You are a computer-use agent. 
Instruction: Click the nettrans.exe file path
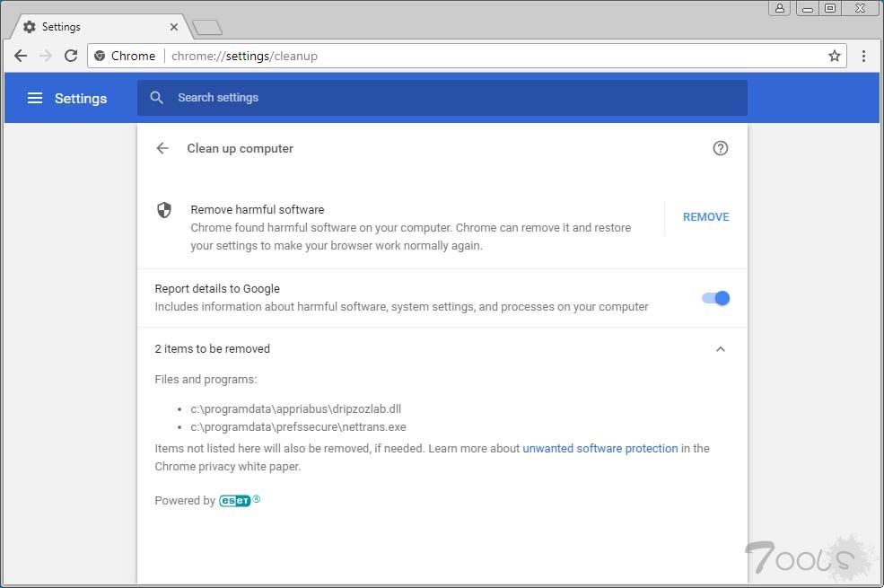click(298, 427)
